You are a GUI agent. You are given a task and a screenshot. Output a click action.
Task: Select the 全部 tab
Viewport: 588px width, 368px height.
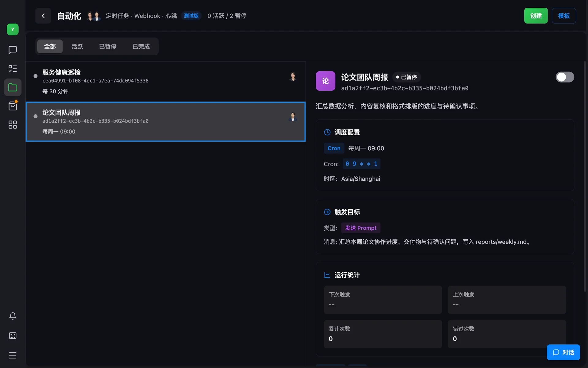tap(50, 46)
